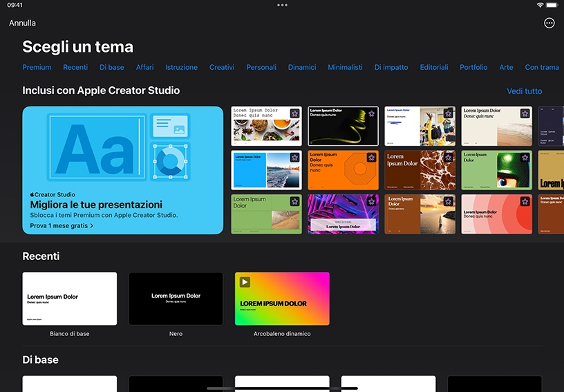
Task: Select the Arte category tab
Action: tap(506, 67)
